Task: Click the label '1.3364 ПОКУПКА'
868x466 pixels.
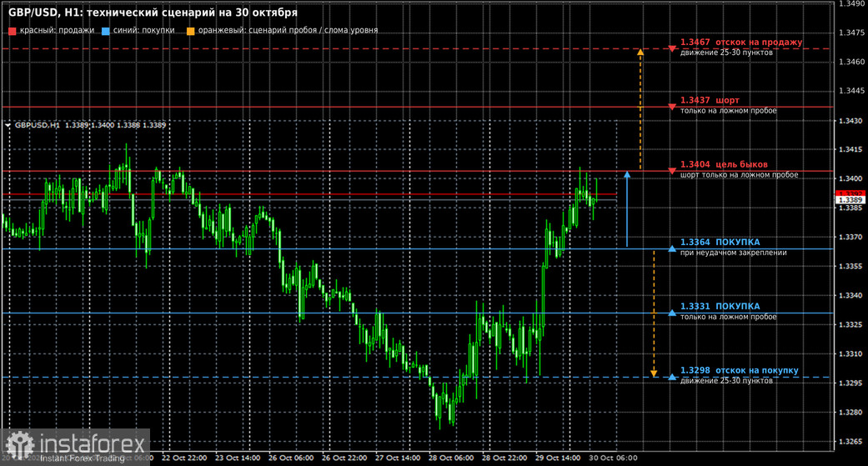Action: [720, 243]
